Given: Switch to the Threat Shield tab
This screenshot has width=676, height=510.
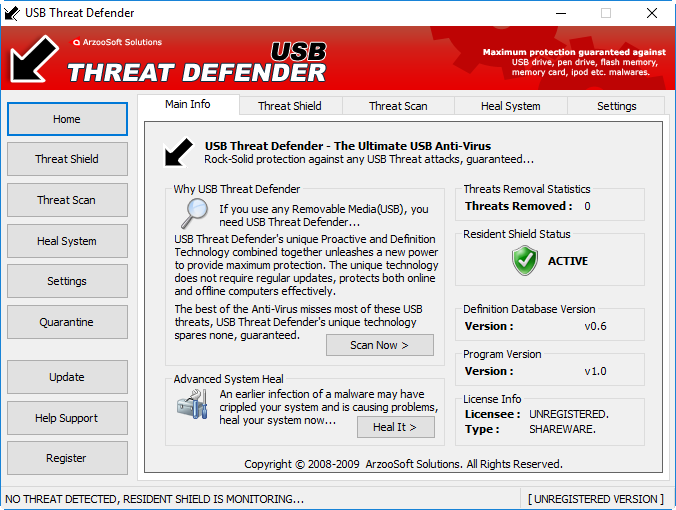Looking at the screenshot, I should (290, 106).
